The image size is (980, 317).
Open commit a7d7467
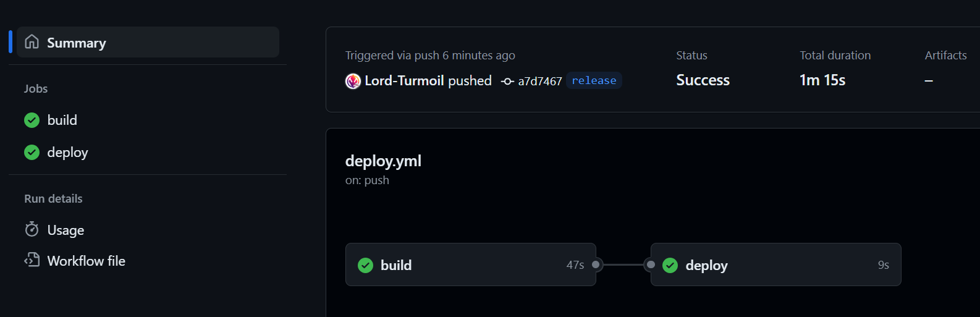click(x=540, y=82)
